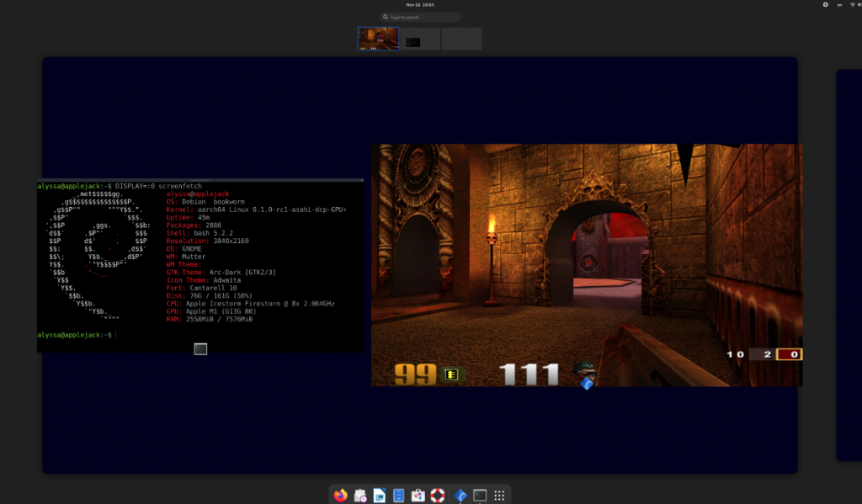Click 'Packages: 2886' line in terminal
The width and height of the screenshot is (862, 504).
pos(194,225)
